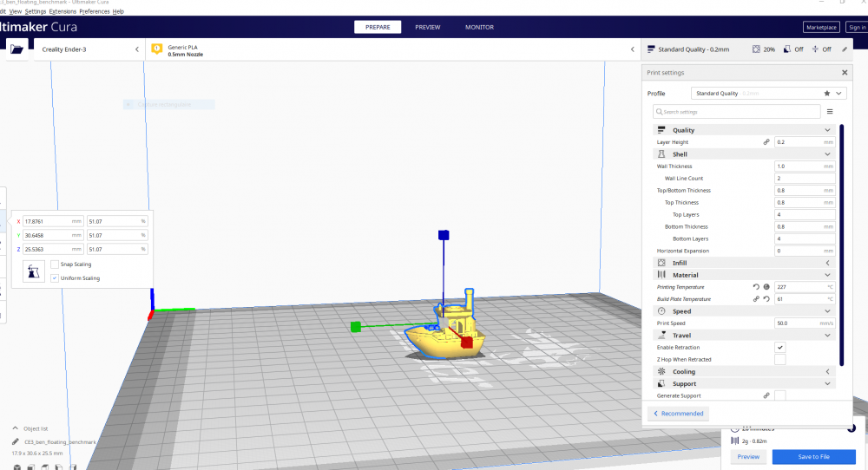Enable Snap Scaling checkbox

pyautogui.click(x=54, y=264)
